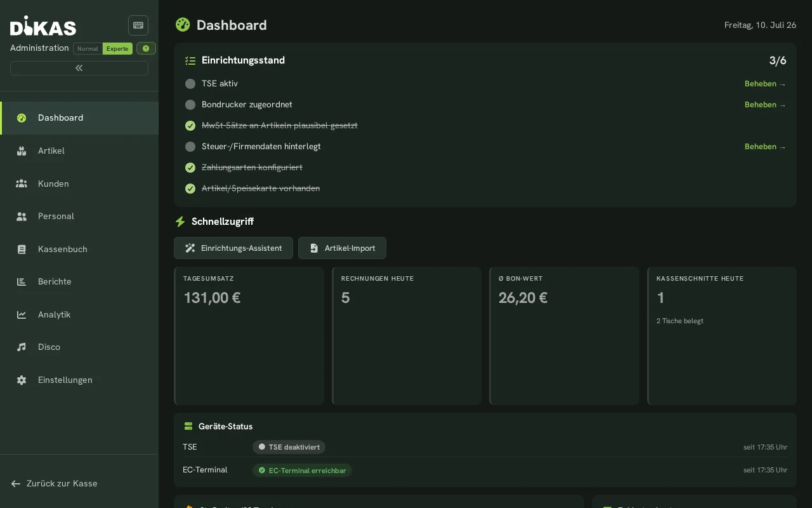Click the DIKAS logo
Viewport: 812px width, 508px height.
tap(43, 26)
